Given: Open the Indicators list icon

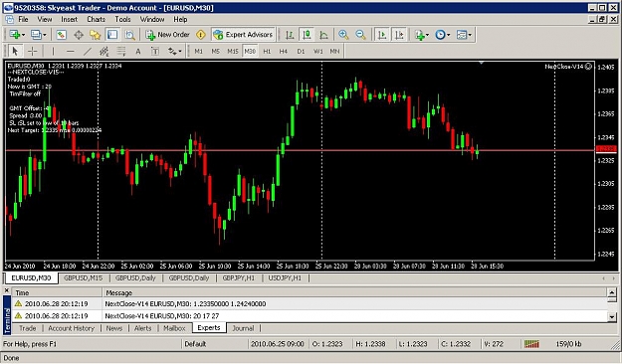Looking at the screenshot, I should tap(420, 35).
